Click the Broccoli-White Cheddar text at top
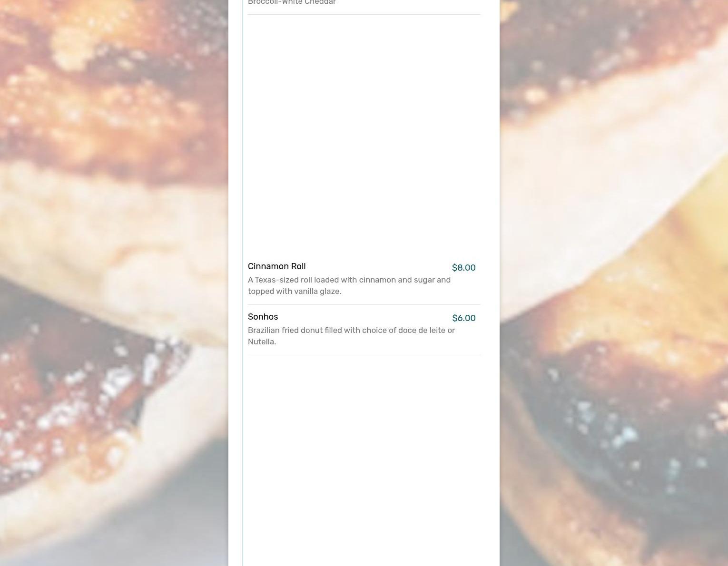The width and height of the screenshot is (728, 566). (292, 2)
